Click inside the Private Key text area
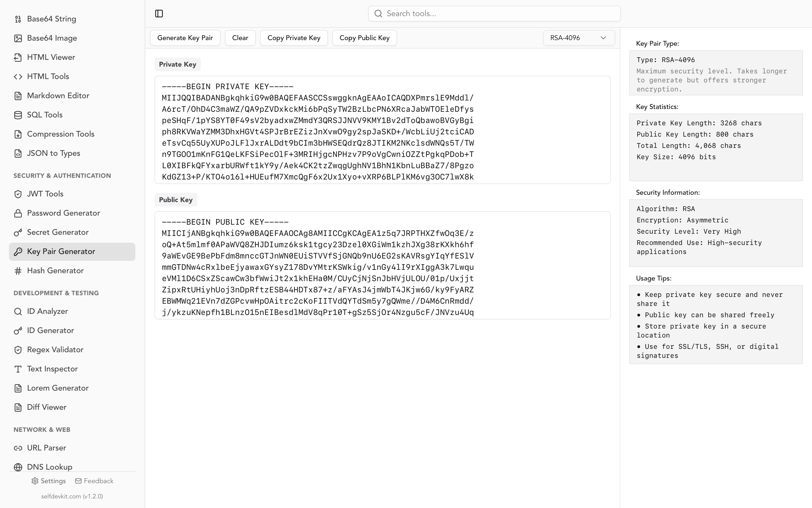This screenshot has height=508, width=812. click(383, 130)
